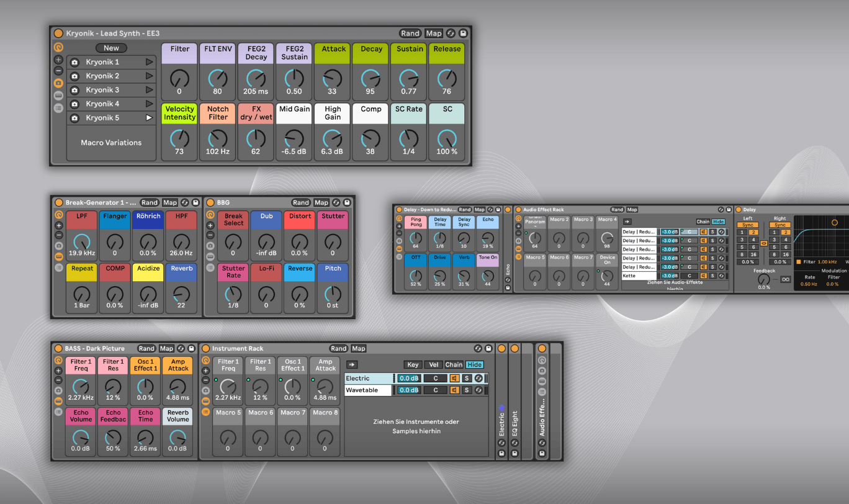Open the Key zone editor tab
The image size is (849, 504).
click(413, 365)
